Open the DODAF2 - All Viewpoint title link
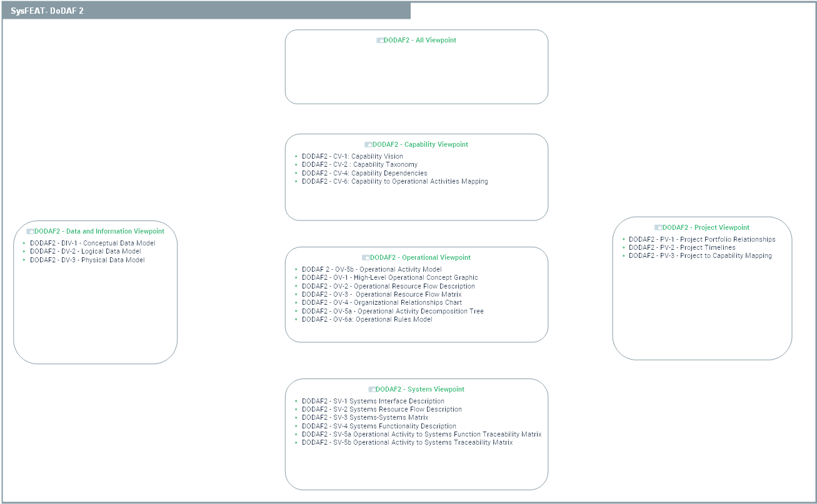817x504 pixels. (419, 41)
